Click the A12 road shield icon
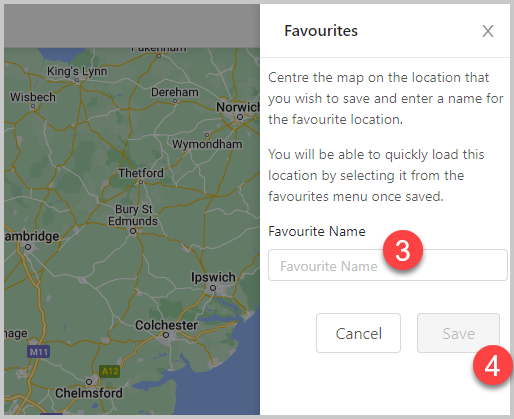514x419 pixels. (x=110, y=371)
